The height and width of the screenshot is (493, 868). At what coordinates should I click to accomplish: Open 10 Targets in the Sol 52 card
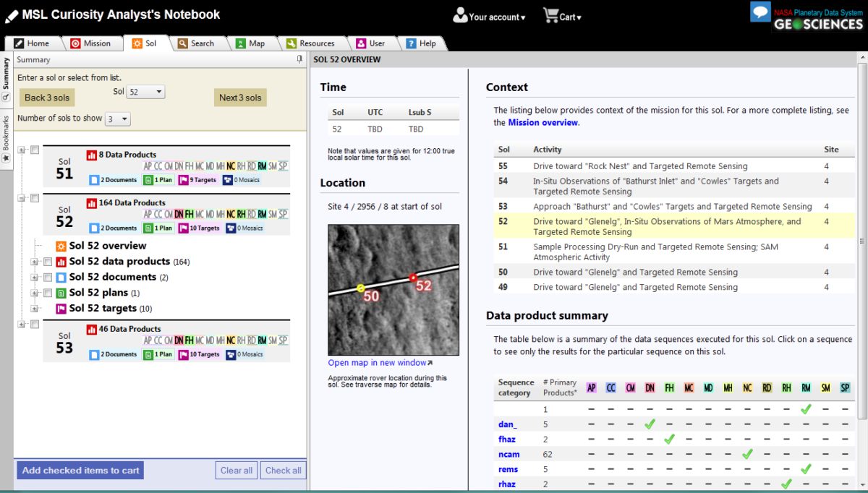(200, 228)
